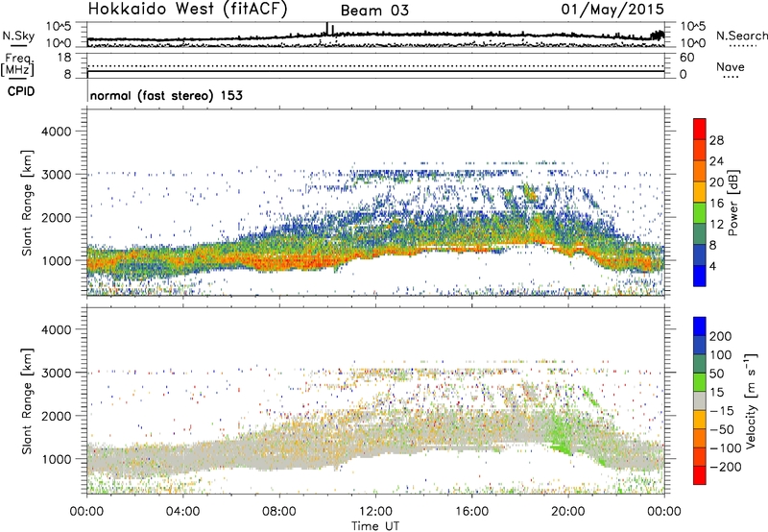The width and height of the screenshot is (768, 532).
Task: Click the 'Time UT' axis label
Action: [x=375, y=526]
